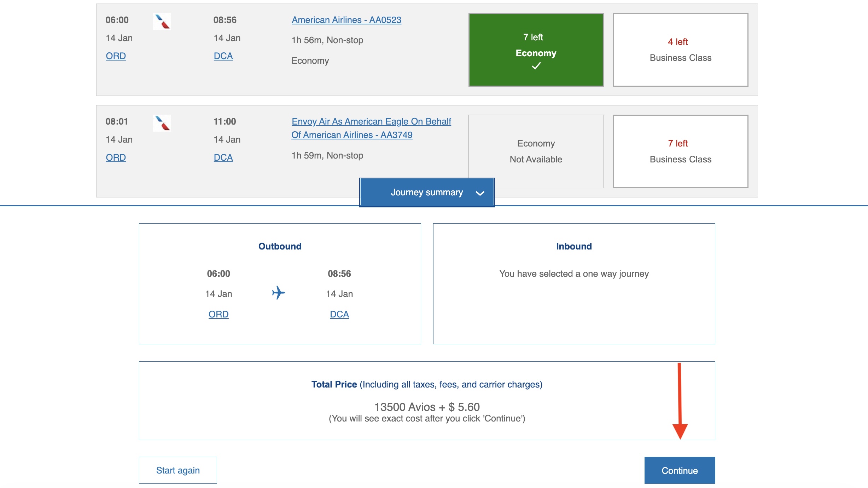Click the Continue button
This screenshot has width=868, height=488.
680,470
